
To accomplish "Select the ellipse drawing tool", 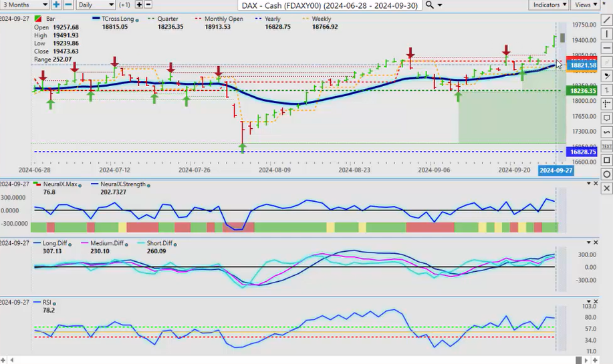I will (607, 174).
